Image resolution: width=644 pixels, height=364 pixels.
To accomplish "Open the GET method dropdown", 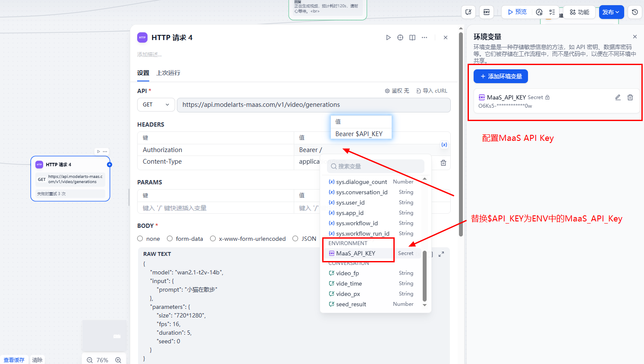I will pos(156,105).
